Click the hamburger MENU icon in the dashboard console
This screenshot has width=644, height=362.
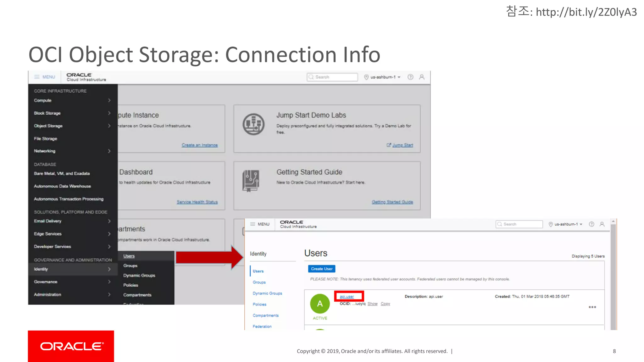[37, 77]
